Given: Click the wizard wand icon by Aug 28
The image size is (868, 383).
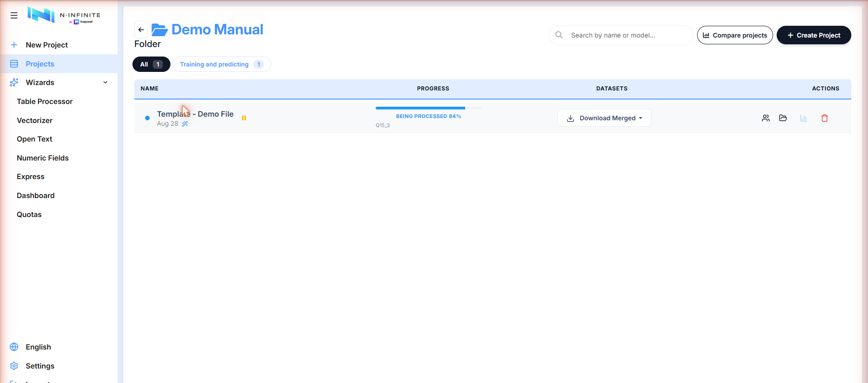Looking at the screenshot, I should tap(185, 123).
